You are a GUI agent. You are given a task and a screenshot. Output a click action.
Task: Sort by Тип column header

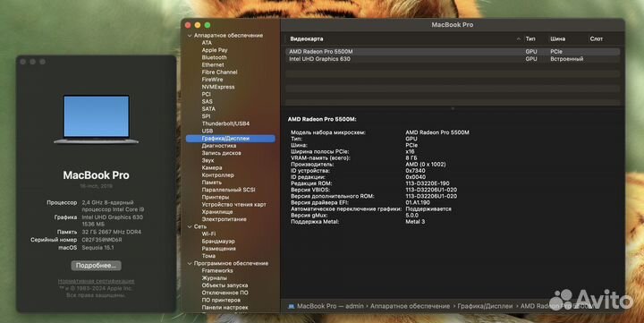[x=530, y=39]
